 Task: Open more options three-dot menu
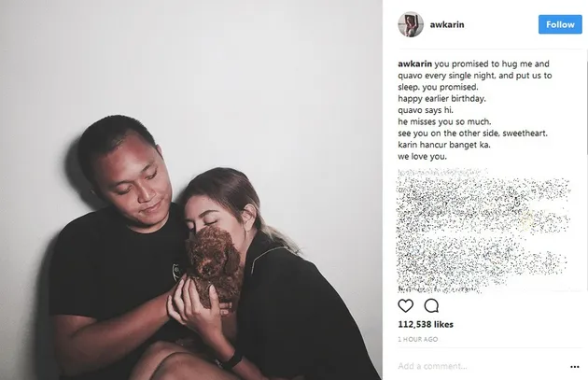[x=575, y=367]
